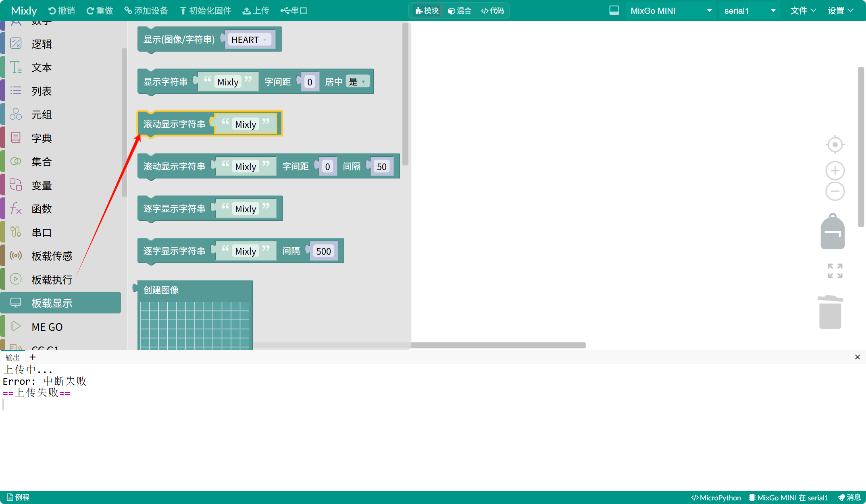Click the fullscreen expand arrows icon
The width and height of the screenshot is (866, 504).
(835, 271)
